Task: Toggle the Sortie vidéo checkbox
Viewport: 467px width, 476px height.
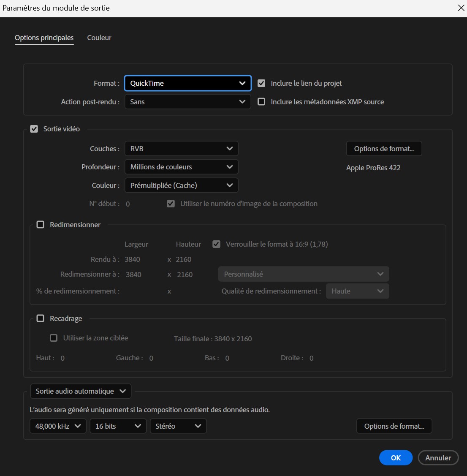Action: [x=34, y=129]
